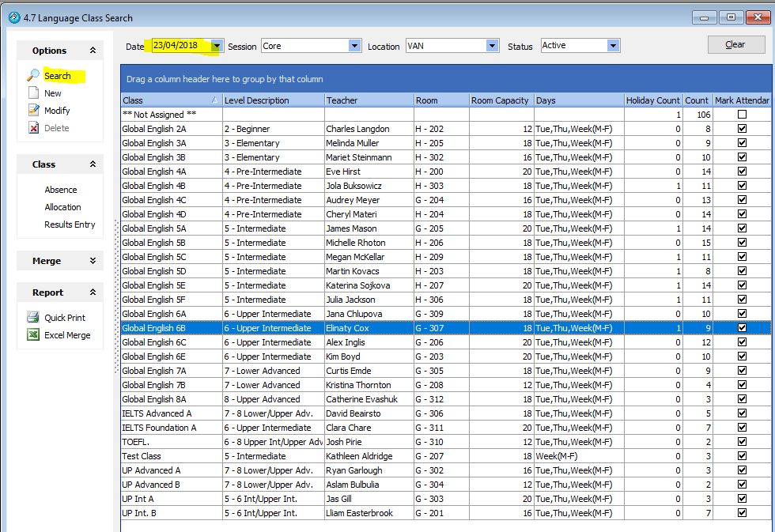Expand the Merge panel section

tap(93, 261)
